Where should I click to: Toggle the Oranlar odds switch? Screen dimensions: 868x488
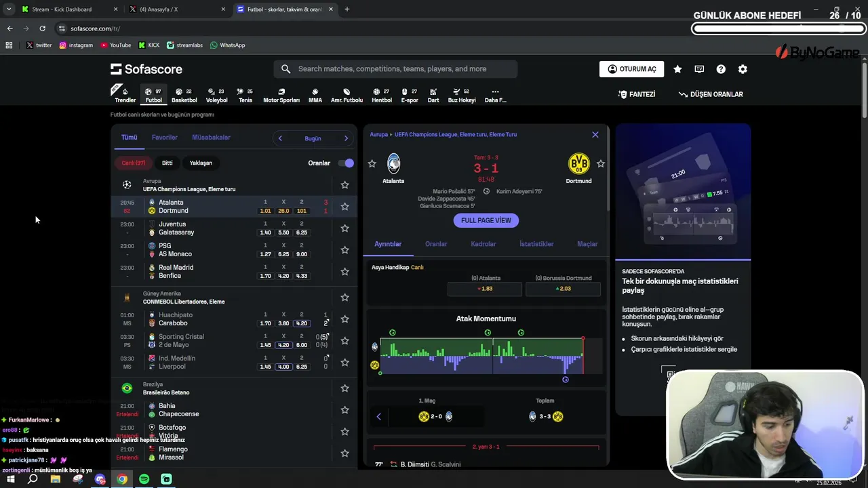[347, 163]
